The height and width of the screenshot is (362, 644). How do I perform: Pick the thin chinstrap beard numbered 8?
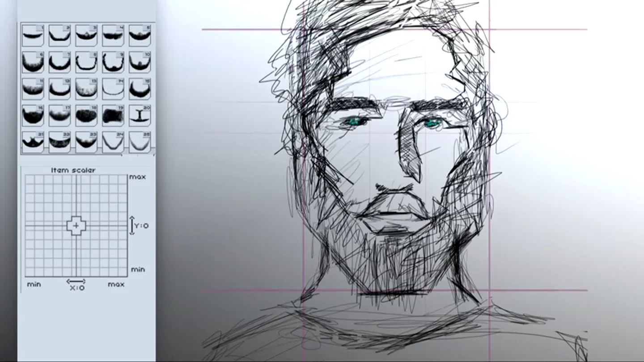pos(86,62)
